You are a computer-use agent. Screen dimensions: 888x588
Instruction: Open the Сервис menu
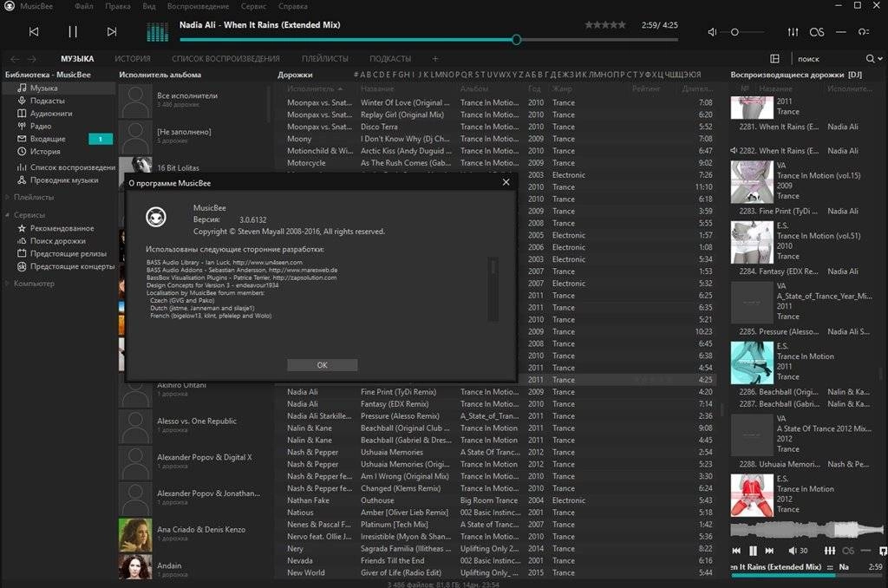(x=253, y=6)
